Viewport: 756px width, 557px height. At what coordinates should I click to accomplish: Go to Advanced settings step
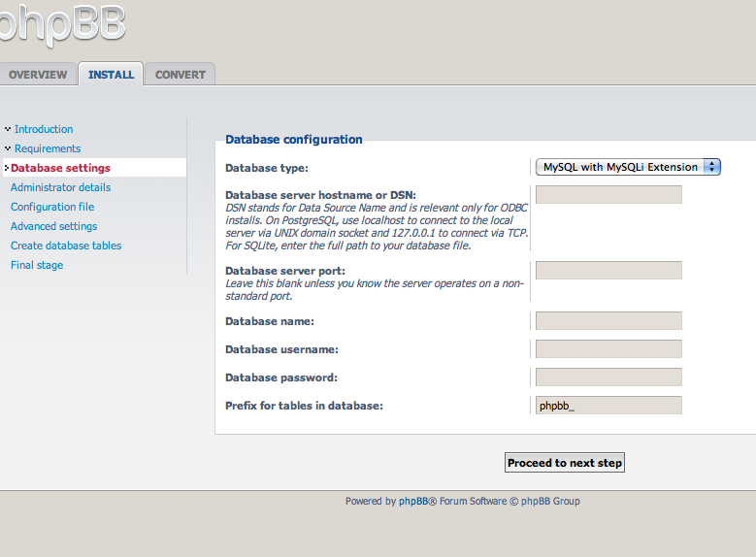(x=53, y=226)
